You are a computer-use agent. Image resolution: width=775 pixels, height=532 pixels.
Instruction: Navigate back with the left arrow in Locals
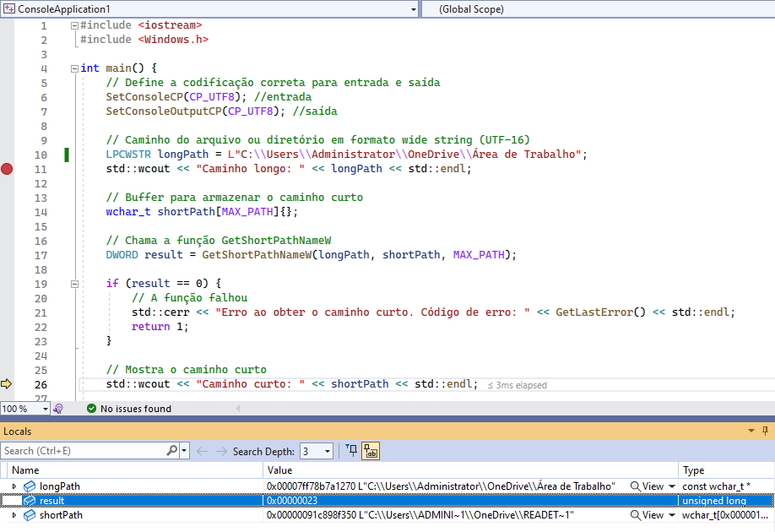(x=202, y=451)
